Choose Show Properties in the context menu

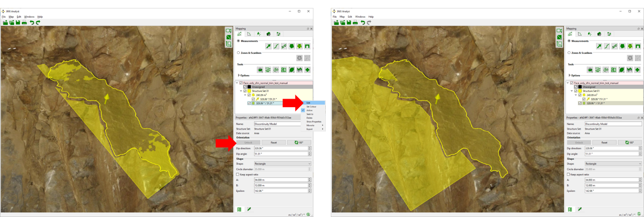point(314,122)
